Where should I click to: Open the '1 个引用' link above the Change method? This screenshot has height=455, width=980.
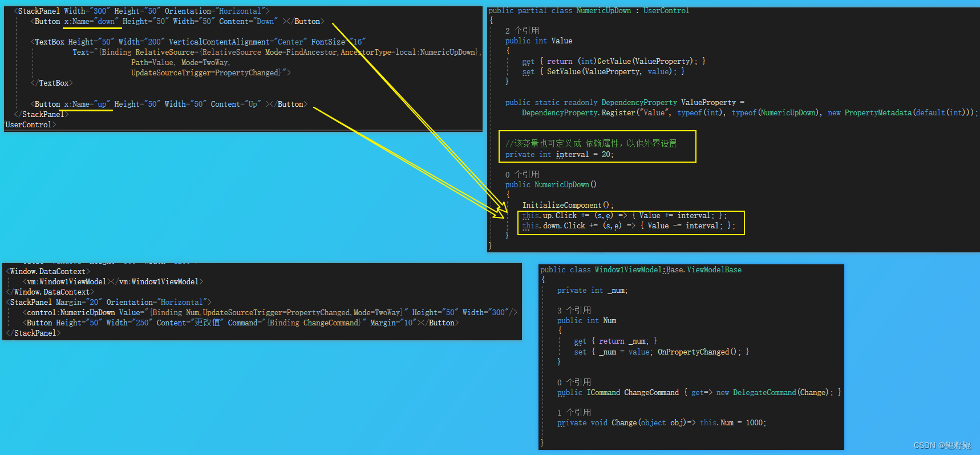click(574, 412)
